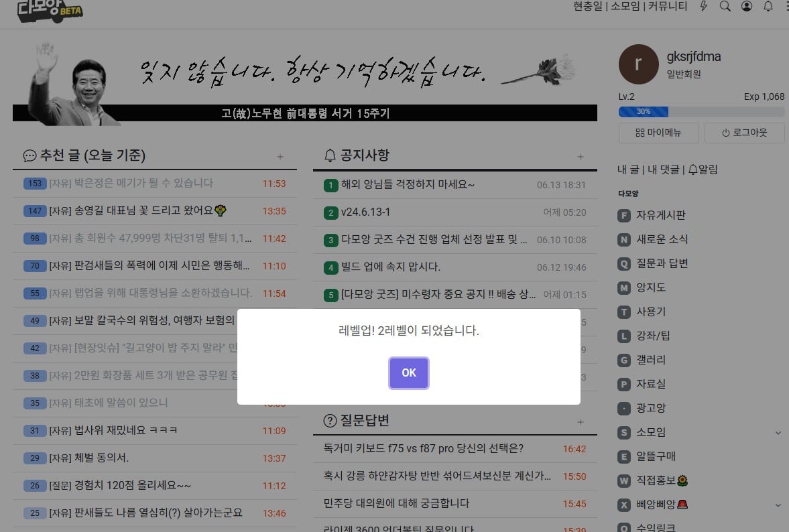Open the 마이메뉴 button
This screenshot has width=789, height=532.
[x=658, y=133]
